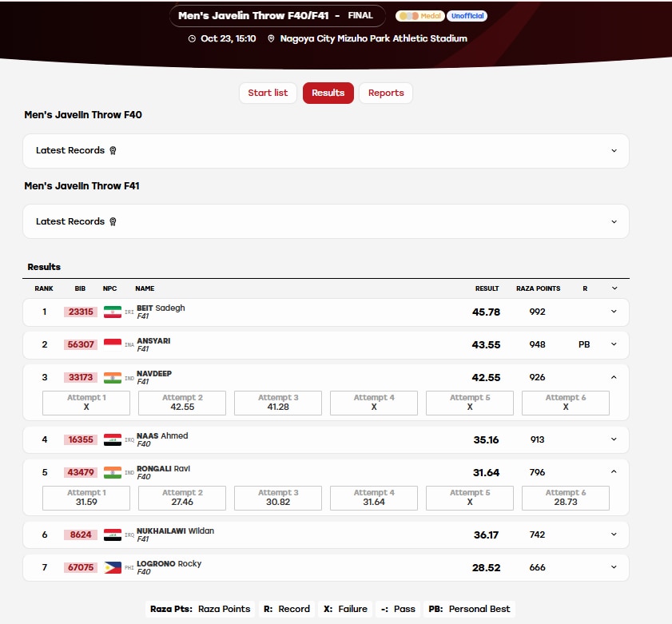Click bib number 23315
Screen dimensions: 672x624
point(81,312)
